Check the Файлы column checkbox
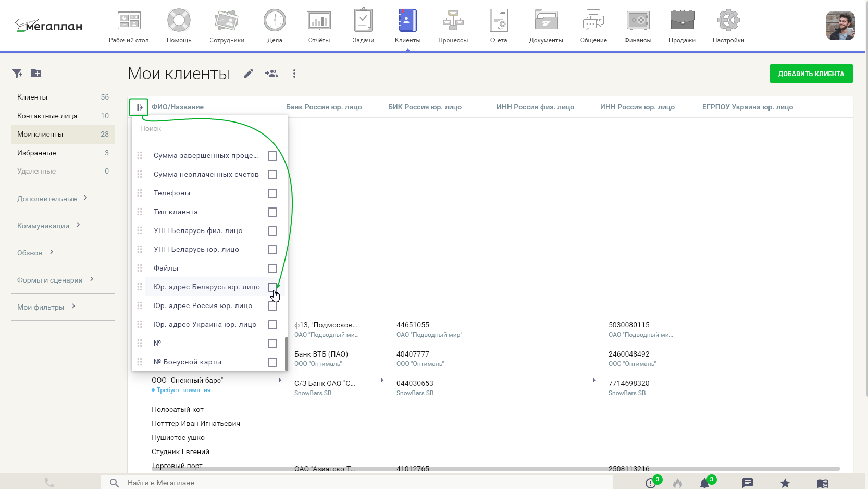Screen dimensions: 868x489 [x=272, y=268]
